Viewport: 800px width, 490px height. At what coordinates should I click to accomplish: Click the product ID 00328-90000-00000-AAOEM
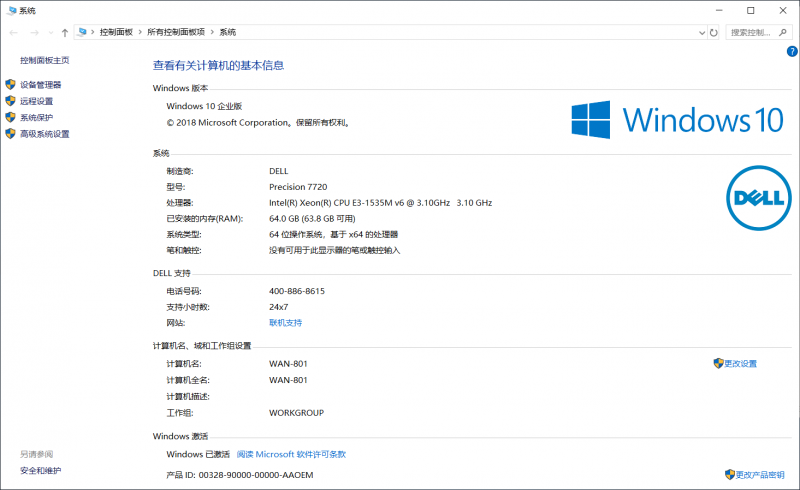click(x=256, y=475)
